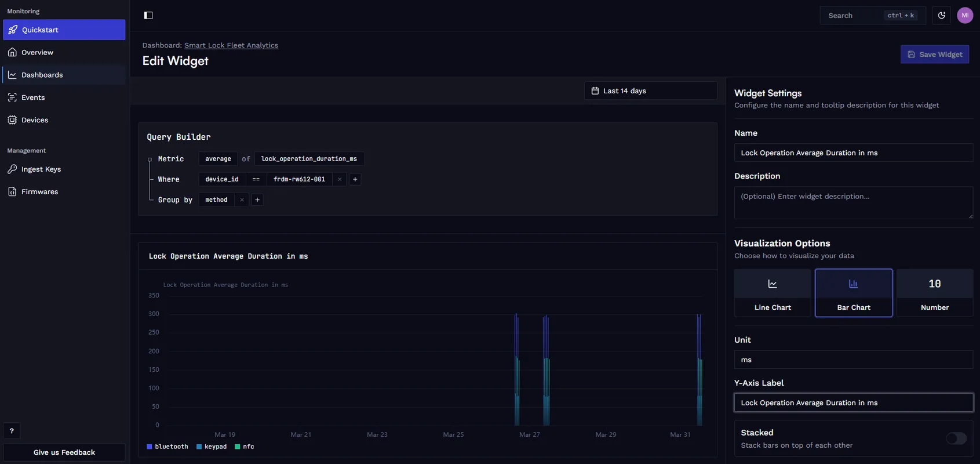Change the average aggregation dropdown
This screenshot has height=464, width=980.
click(218, 159)
